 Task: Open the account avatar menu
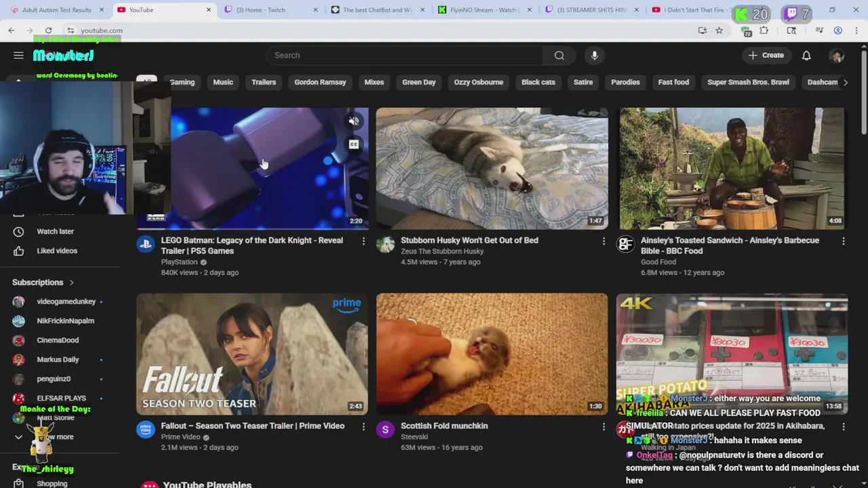click(x=837, y=56)
